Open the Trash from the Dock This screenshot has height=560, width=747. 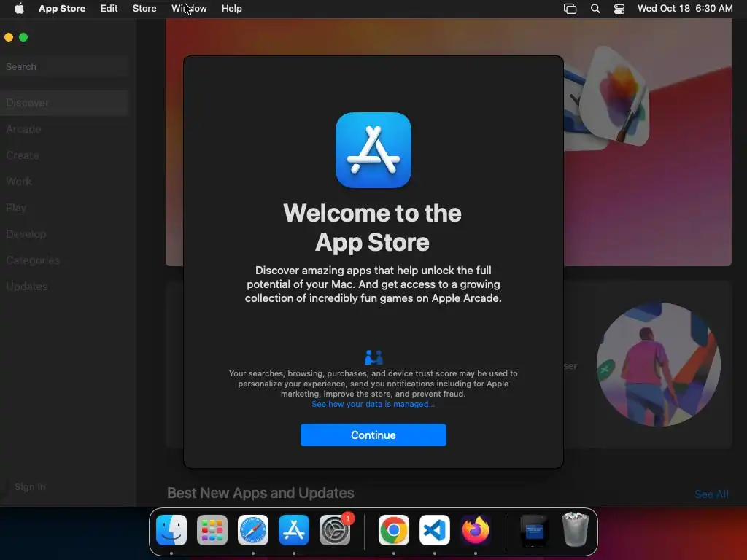click(x=575, y=529)
